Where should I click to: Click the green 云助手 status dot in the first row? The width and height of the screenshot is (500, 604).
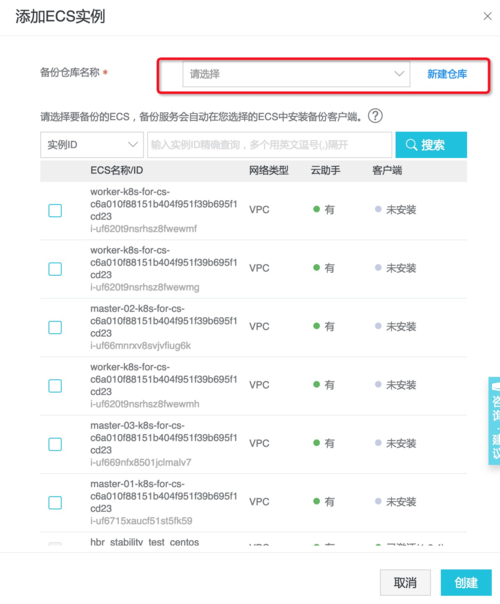(317, 209)
